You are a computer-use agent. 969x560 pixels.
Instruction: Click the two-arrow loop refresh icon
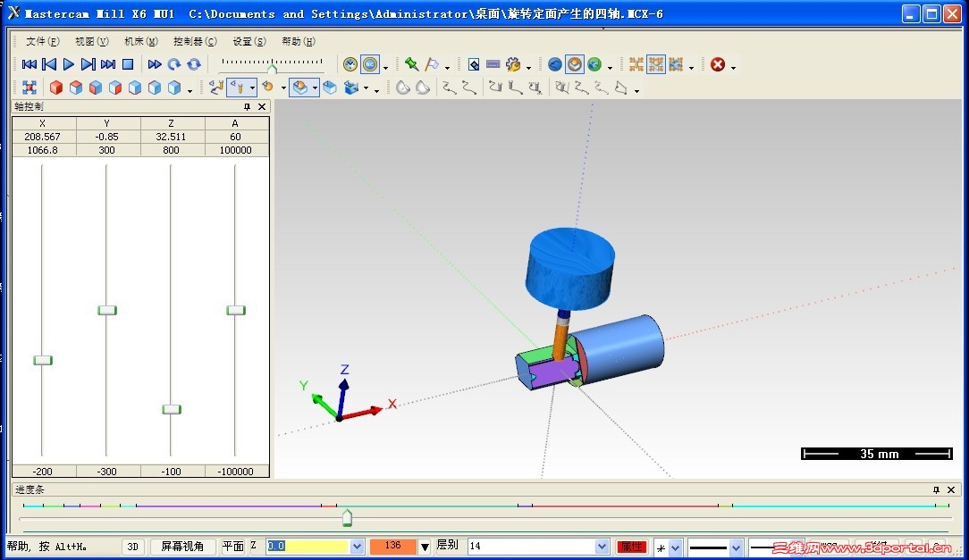point(194,64)
